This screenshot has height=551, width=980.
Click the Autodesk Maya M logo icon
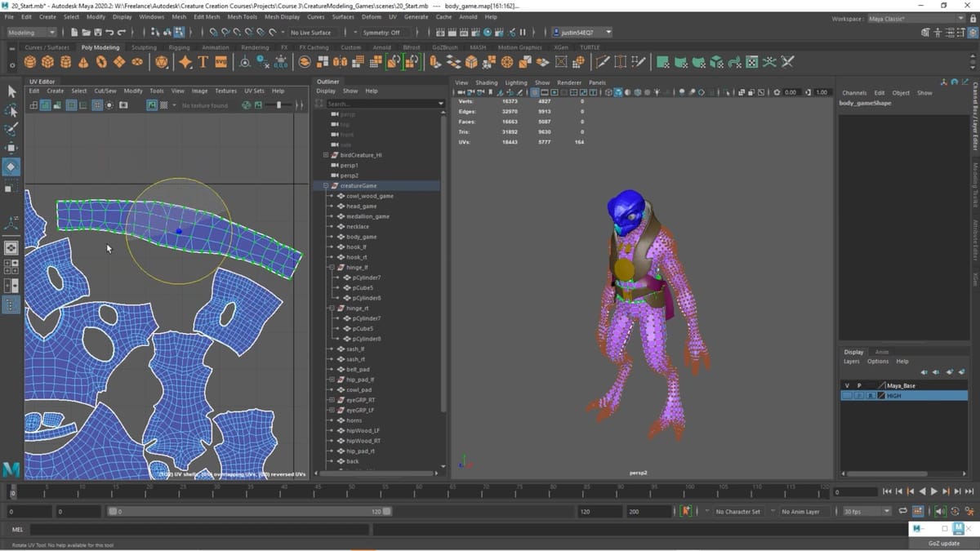[x=11, y=469]
